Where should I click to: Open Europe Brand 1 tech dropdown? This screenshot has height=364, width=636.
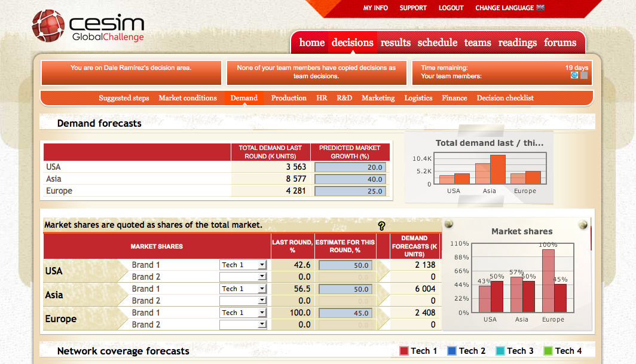point(243,313)
